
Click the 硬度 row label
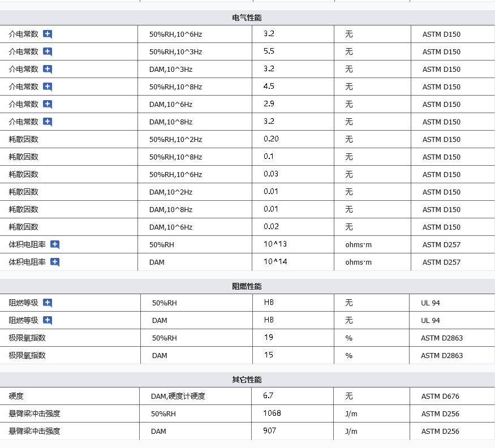[16, 396]
